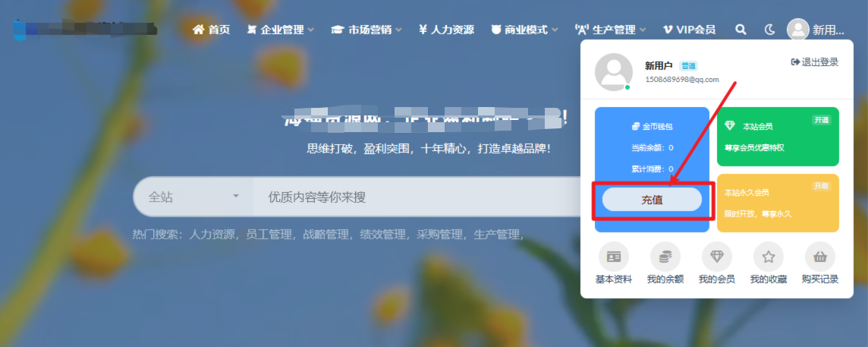Open the VIP会员 menu item
The width and height of the screenshot is (868, 347).
(x=689, y=30)
